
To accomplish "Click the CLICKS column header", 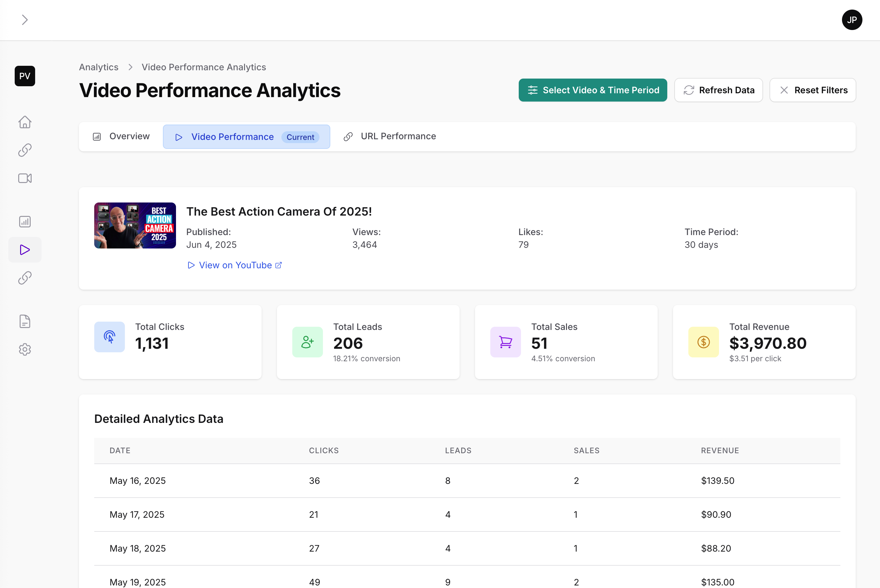I will (x=324, y=451).
